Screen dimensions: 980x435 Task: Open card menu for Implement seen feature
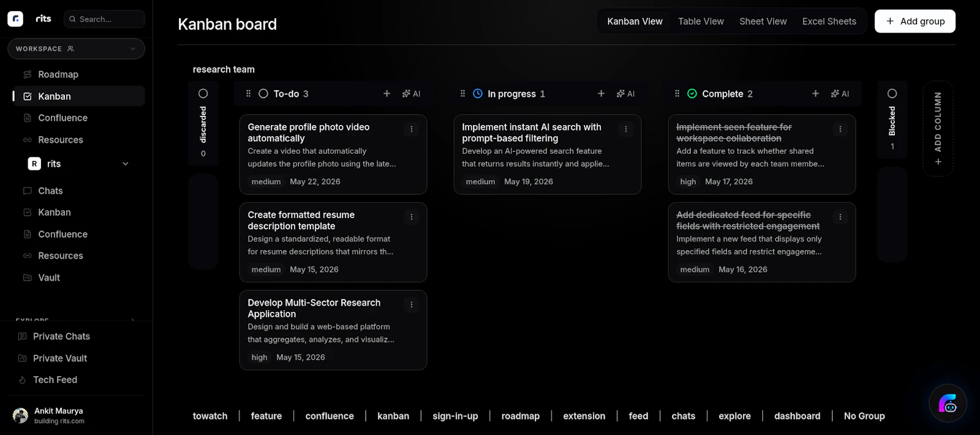(840, 129)
